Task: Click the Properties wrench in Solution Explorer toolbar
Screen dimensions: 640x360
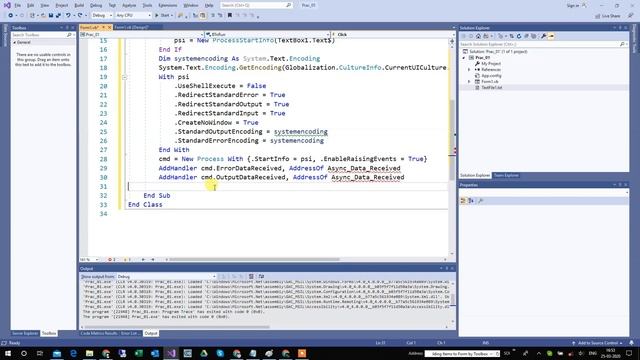Action: click(x=544, y=36)
